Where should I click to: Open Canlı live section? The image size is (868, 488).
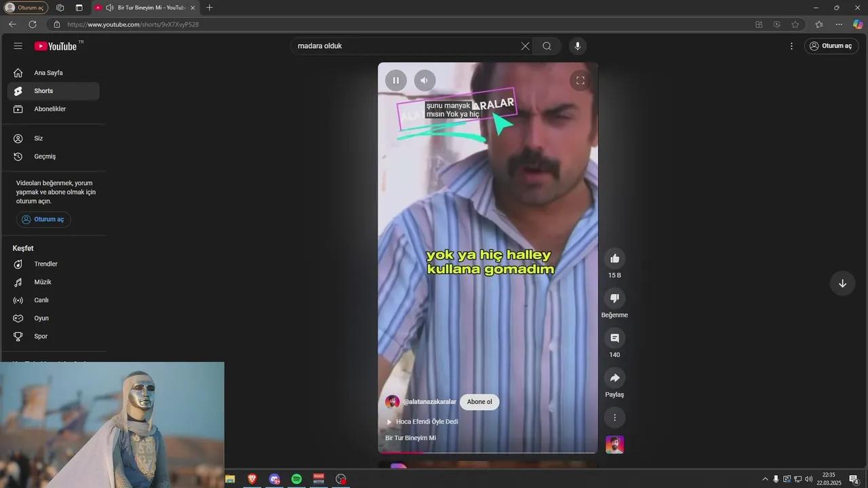[x=54, y=300]
